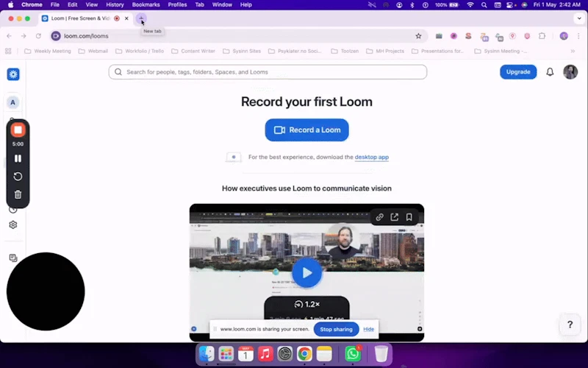
Task: Open the Psykiater.no bookmark folder
Action: tap(295, 51)
